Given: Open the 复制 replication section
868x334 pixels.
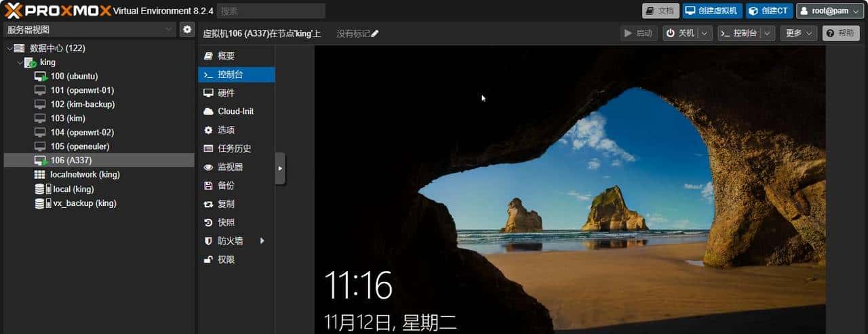Looking at the screenshot, I should click(x=237, y=204).
